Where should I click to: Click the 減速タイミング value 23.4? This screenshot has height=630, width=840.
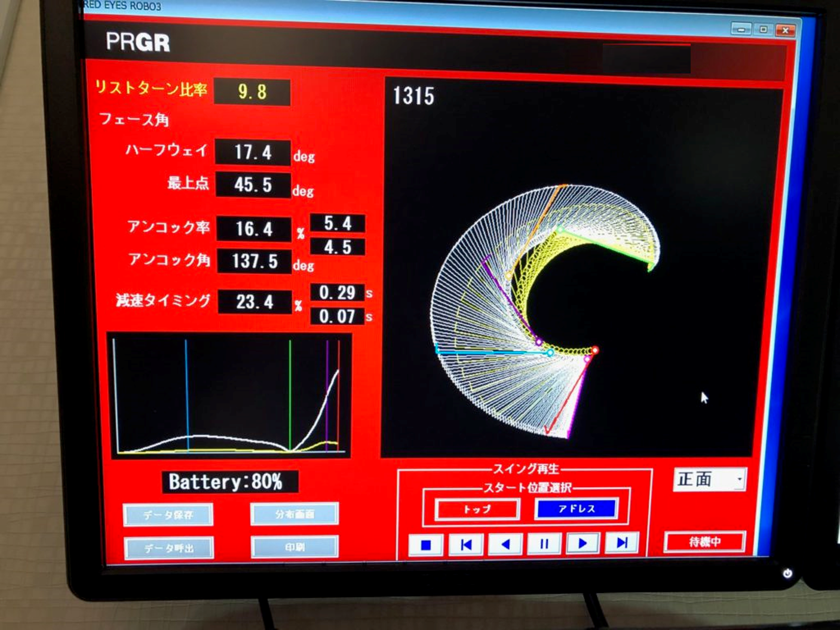[x=255, y=302]
